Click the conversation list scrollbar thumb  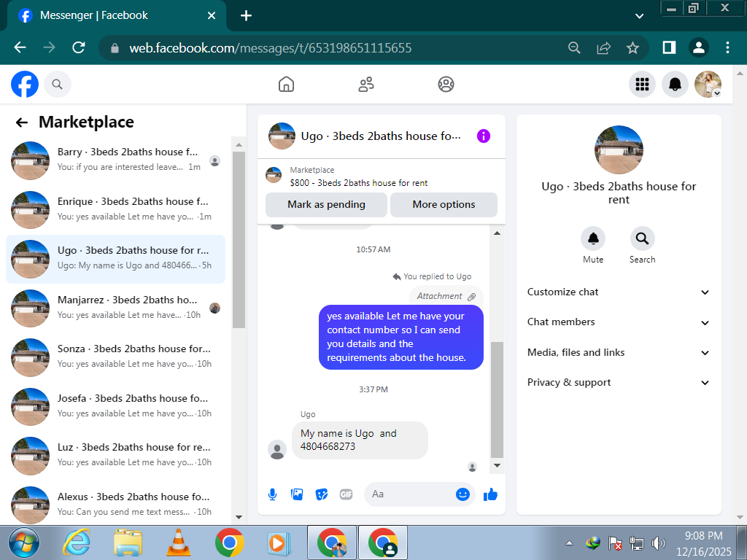point(239,240)
